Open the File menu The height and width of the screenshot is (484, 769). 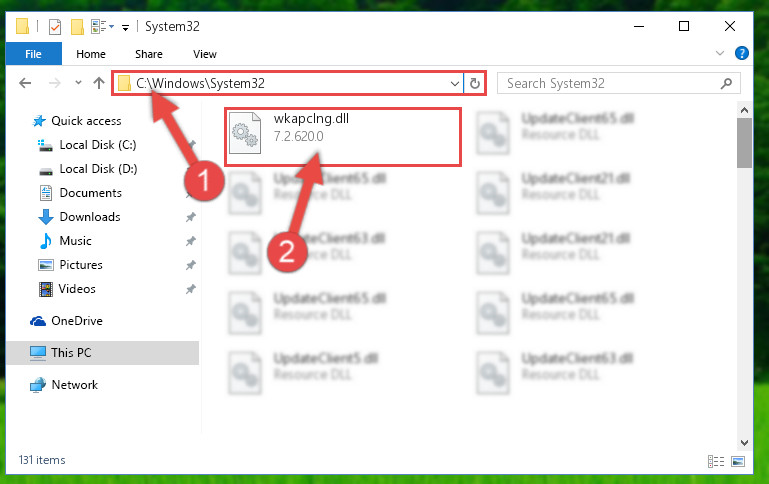click(33, 53)
